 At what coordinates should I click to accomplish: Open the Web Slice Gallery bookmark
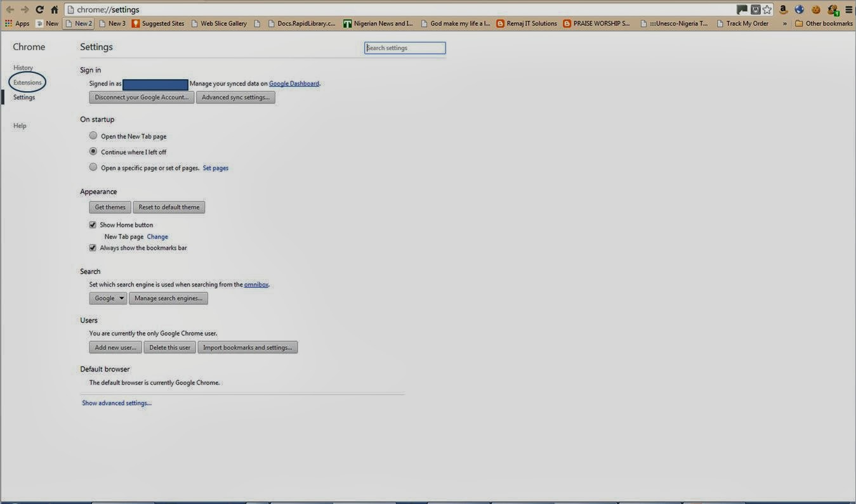pos(218,23)
